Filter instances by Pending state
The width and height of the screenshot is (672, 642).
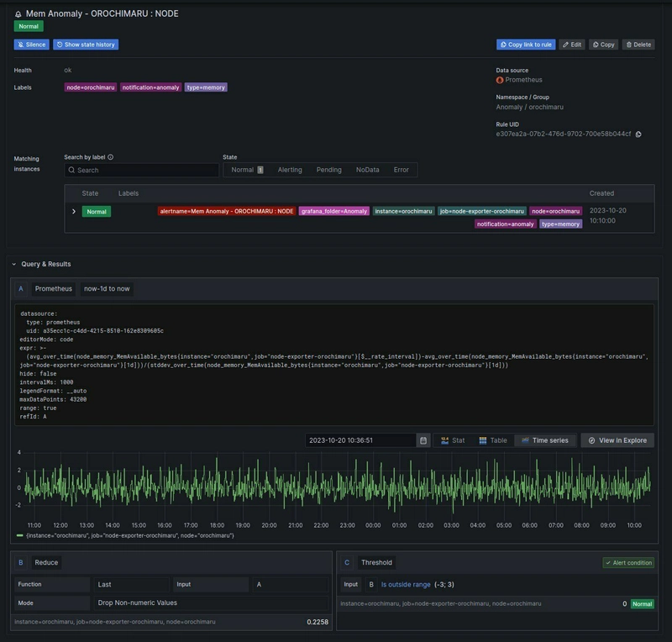(x=328, y=170)
